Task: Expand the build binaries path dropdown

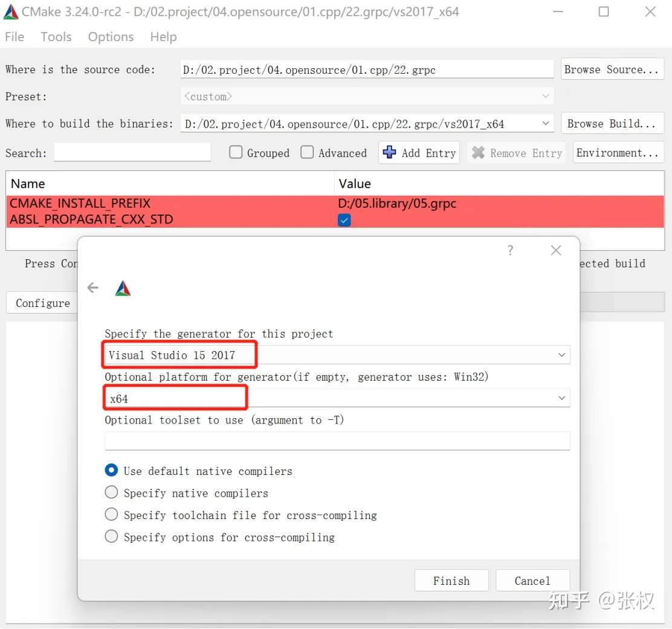Action: click(546, 123)
